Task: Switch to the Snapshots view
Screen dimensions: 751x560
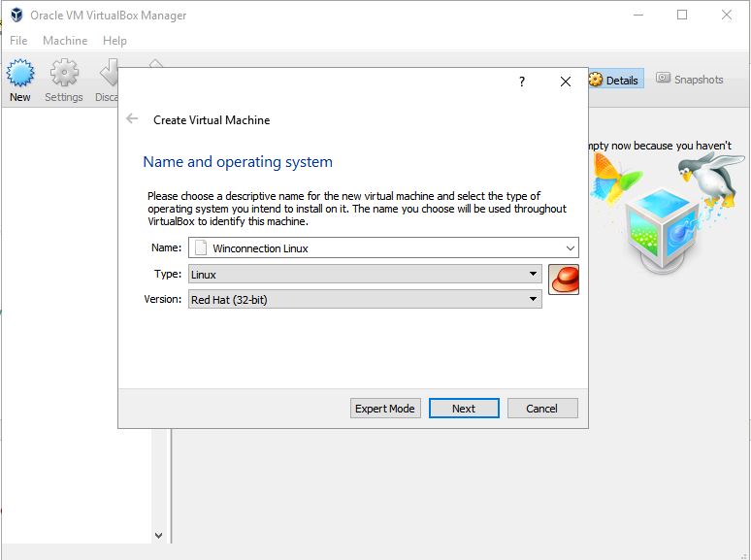Action: (x=689, y=79)
